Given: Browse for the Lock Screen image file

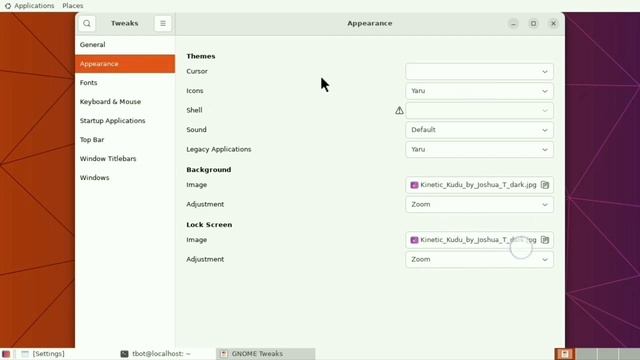Looking at the screenshot, I should click(545, 240).
